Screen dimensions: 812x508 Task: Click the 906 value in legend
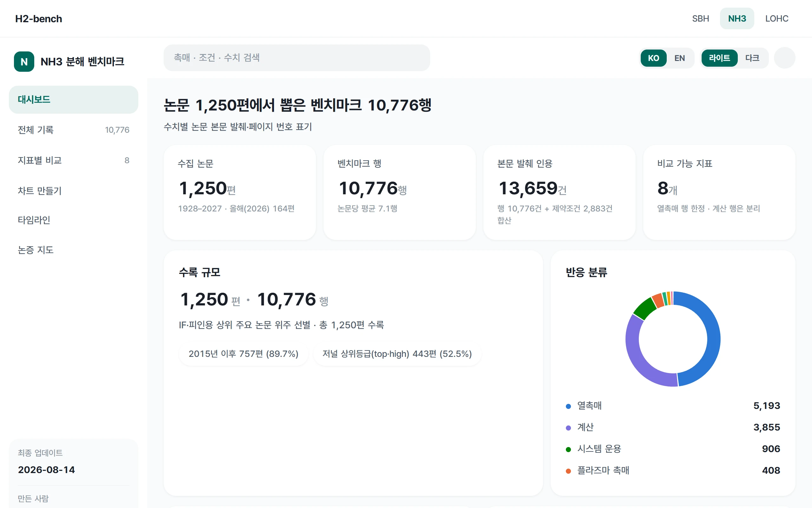(771, 449)
